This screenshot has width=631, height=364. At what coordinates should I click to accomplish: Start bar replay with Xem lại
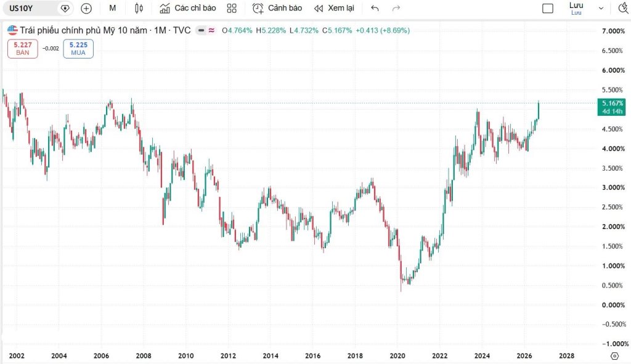334,8
